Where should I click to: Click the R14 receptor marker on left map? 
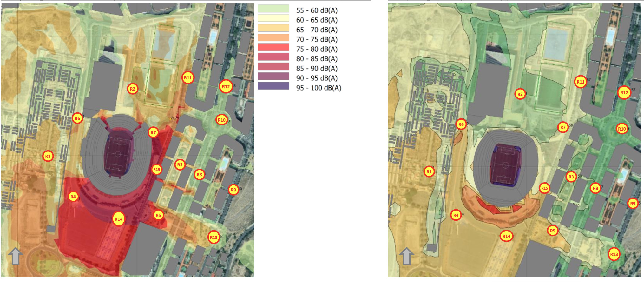[118, 219]
